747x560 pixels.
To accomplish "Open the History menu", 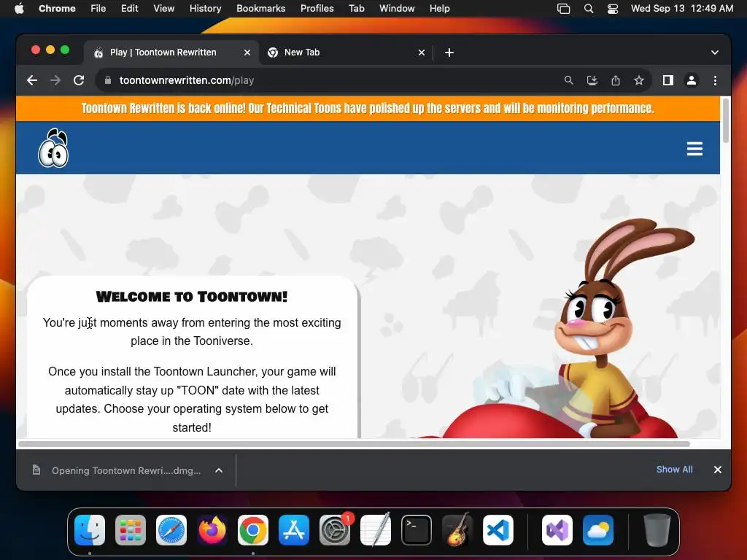I will tap(205, 8).
